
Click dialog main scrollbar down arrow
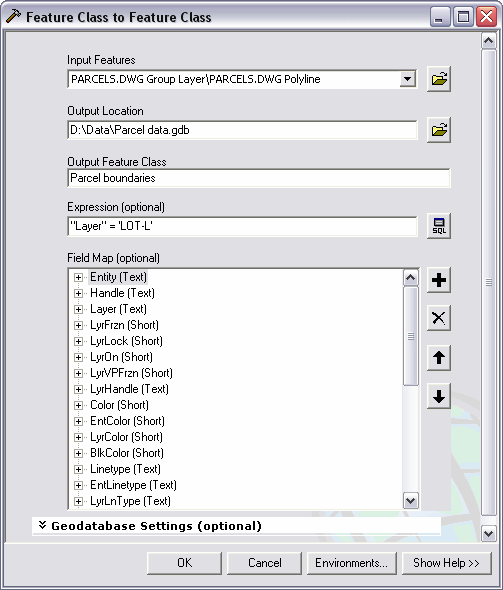[489, 533]
